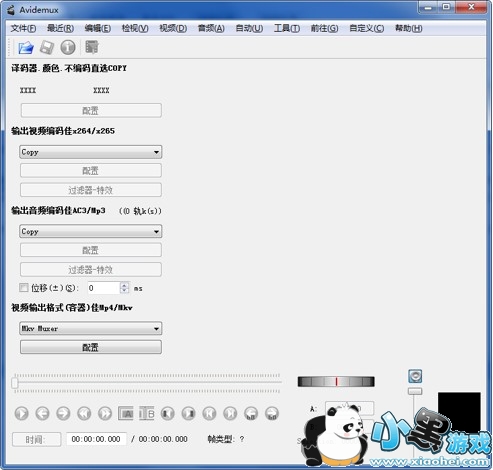This screenshot has width=493, height=470.
Task: Open the 自动(U) menu
Action: [249, 28]
